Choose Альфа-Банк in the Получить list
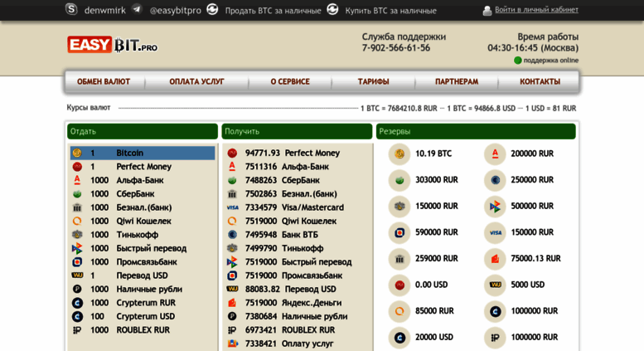Screen dimensions: 644x351 298,167
